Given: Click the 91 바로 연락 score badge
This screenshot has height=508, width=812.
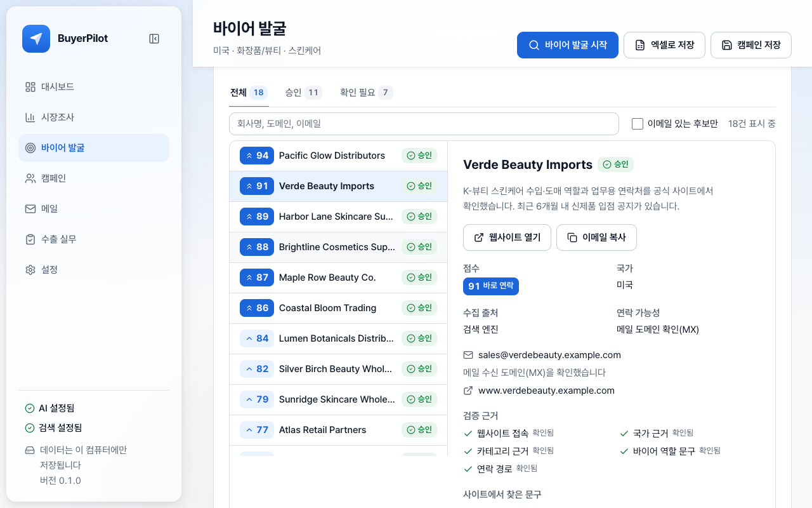Looking at the screenshot, I should pos(491,286).
